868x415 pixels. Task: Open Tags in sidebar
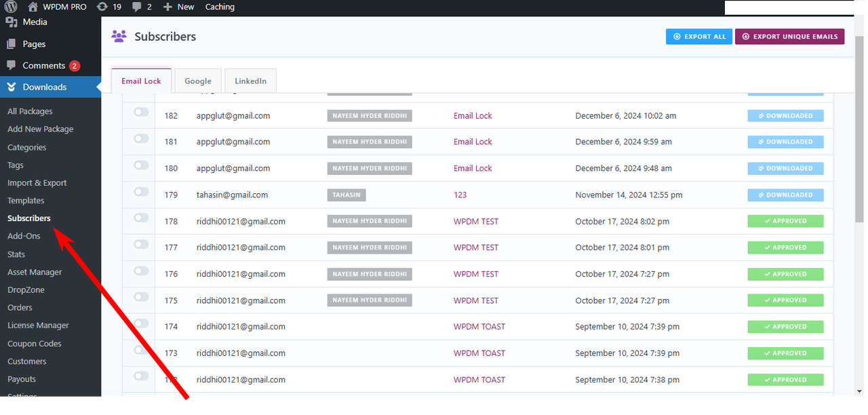pyautogui.click(x=16, y=165)
